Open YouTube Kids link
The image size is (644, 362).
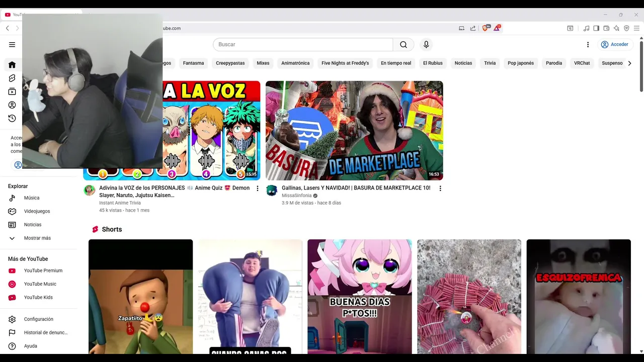coord(38,298)
